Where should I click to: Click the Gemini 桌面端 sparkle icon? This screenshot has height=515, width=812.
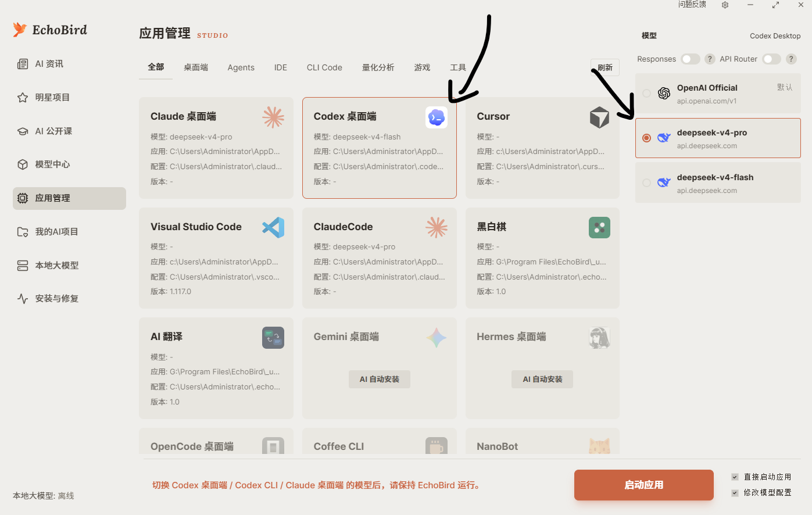point(437,337)
